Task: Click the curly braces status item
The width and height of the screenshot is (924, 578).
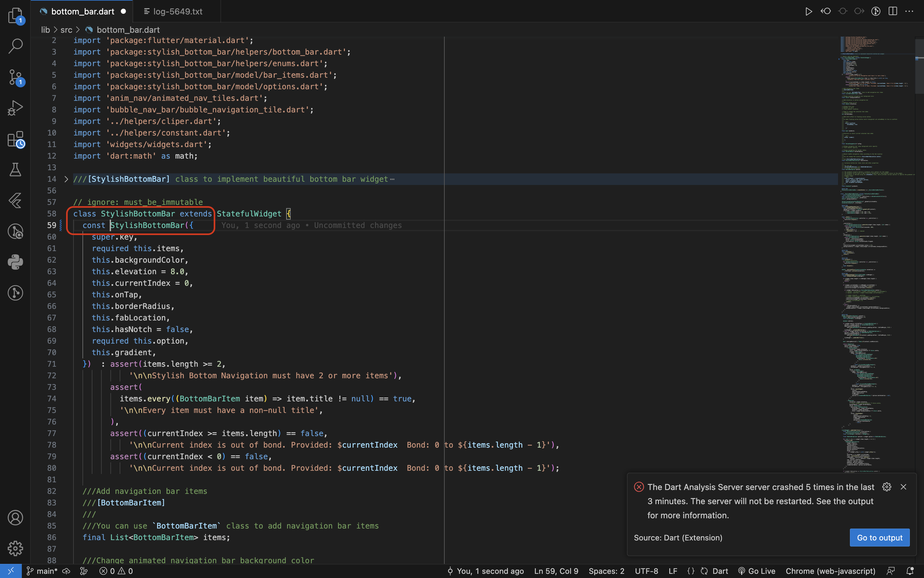Action: [x=691, y=571]
